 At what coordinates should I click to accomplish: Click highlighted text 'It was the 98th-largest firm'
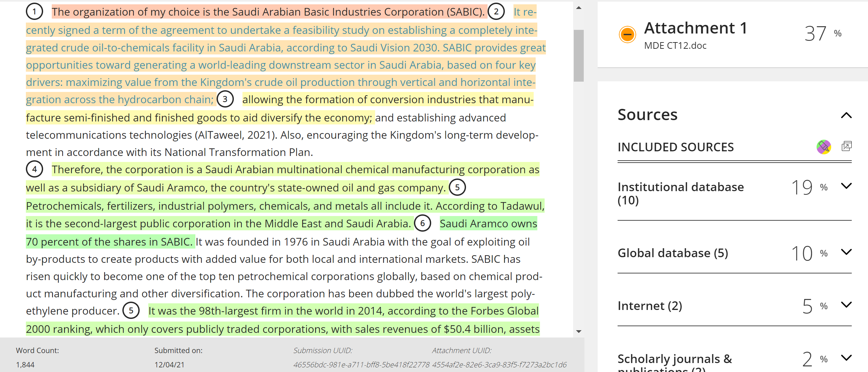282,319
